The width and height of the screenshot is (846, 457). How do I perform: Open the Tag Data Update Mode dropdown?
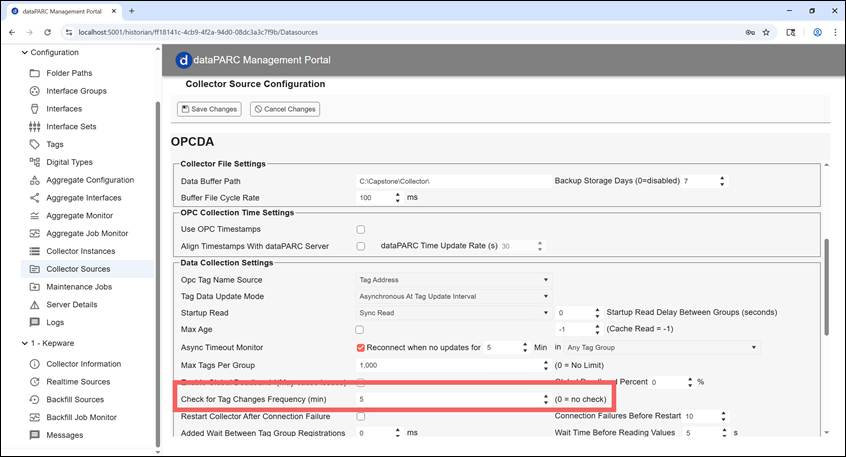tap(453, 296)
